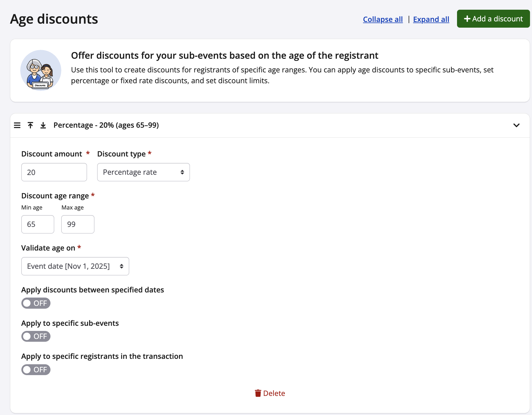Move discount to bottom with down-arrow icon

click(43, 125)
